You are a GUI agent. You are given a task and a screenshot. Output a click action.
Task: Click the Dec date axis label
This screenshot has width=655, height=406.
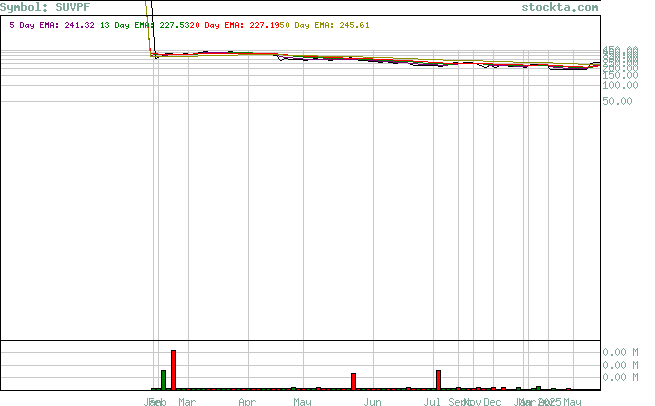[x=492, y=401]
